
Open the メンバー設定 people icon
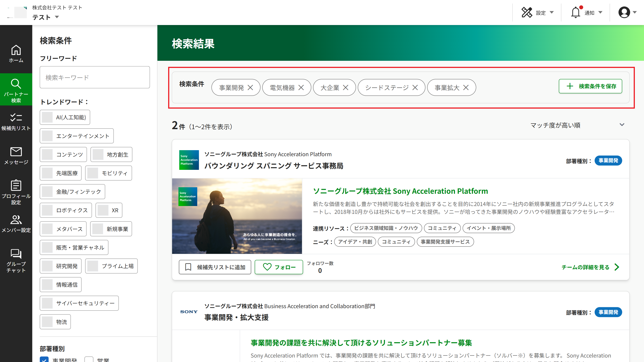[x=16, y=220]
